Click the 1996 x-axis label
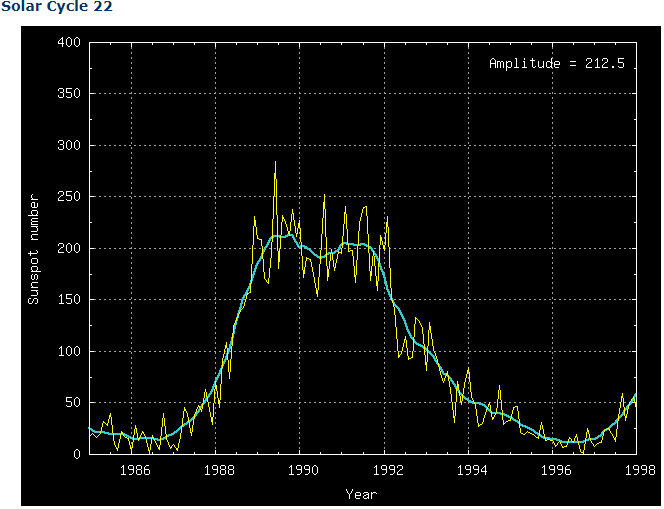 (x=556, y=470)
